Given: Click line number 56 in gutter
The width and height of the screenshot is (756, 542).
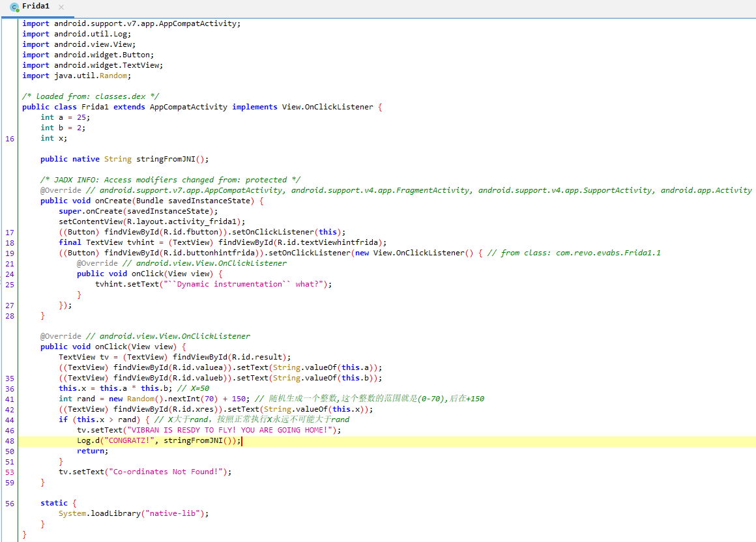Looking at the screenshot, I should [x=10, y=504].
